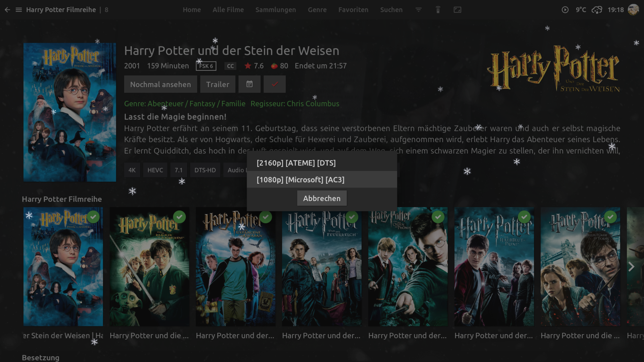Click Harry Potter Filmreihe section heading
The image size is (644, 362).
[62, 199]
